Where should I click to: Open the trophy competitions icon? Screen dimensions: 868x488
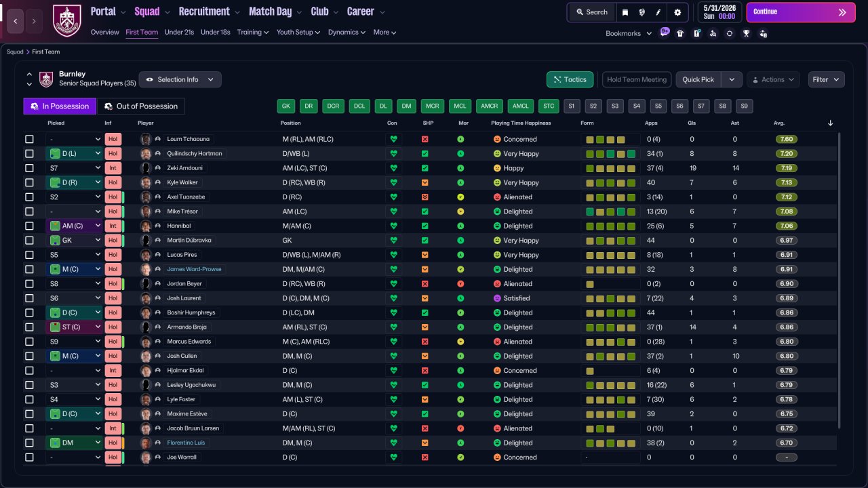746,33
